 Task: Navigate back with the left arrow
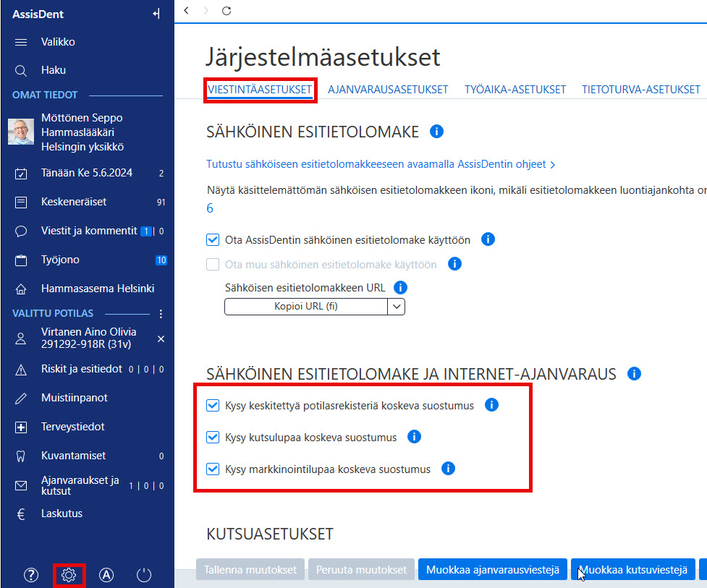pyautogui.click(x=186, y=10)
